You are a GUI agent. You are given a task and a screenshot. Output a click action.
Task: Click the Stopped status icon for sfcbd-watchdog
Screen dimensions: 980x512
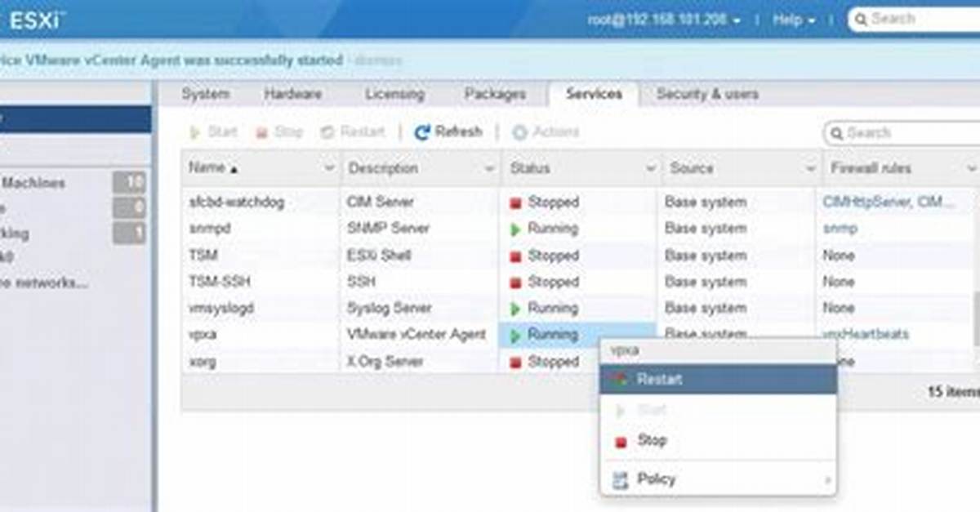click(515, 203)
